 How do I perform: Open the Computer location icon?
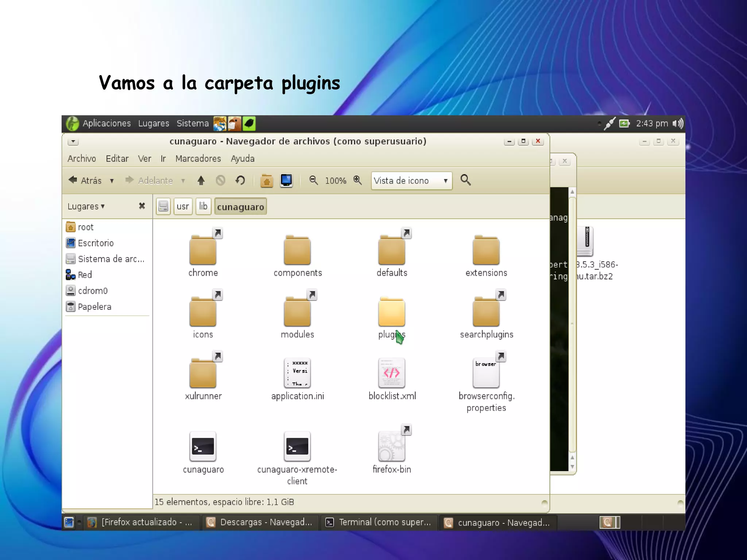pos(286,180)
